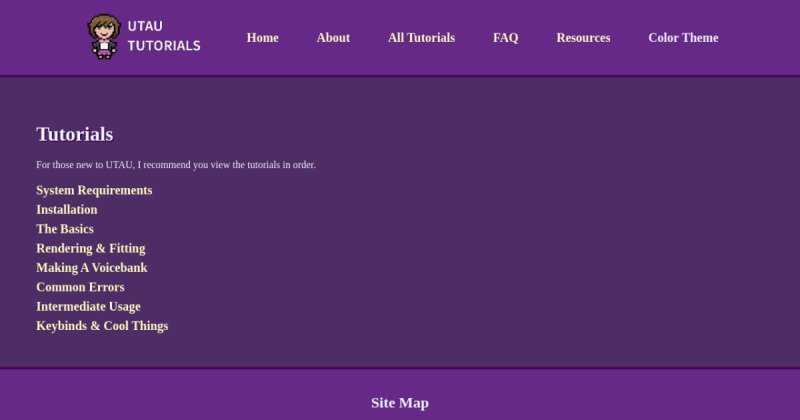
Task: Go to the Home page
Action: 262,38
